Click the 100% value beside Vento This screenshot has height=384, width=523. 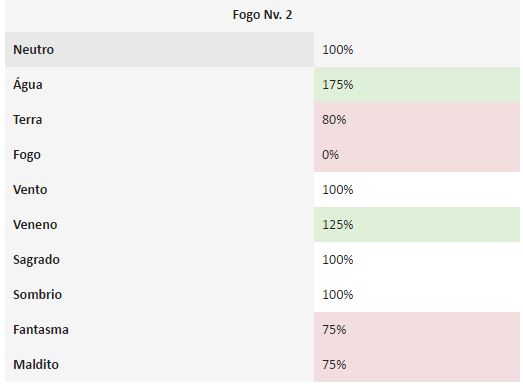point(338,190)
